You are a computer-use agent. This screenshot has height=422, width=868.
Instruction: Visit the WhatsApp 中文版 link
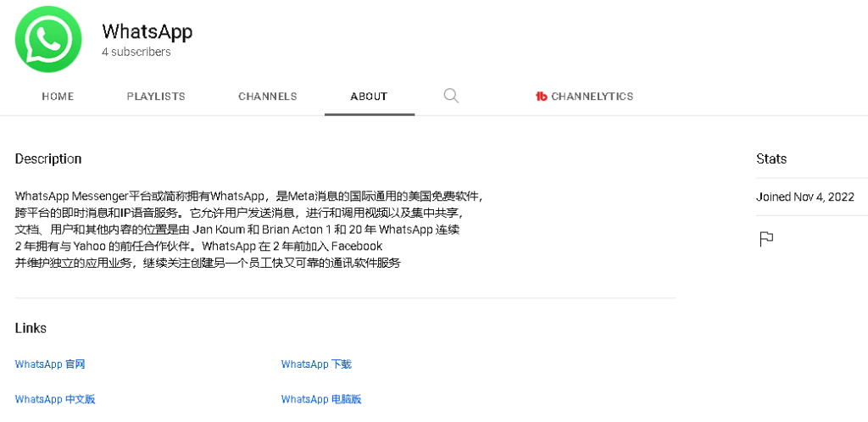coord(55,399)
